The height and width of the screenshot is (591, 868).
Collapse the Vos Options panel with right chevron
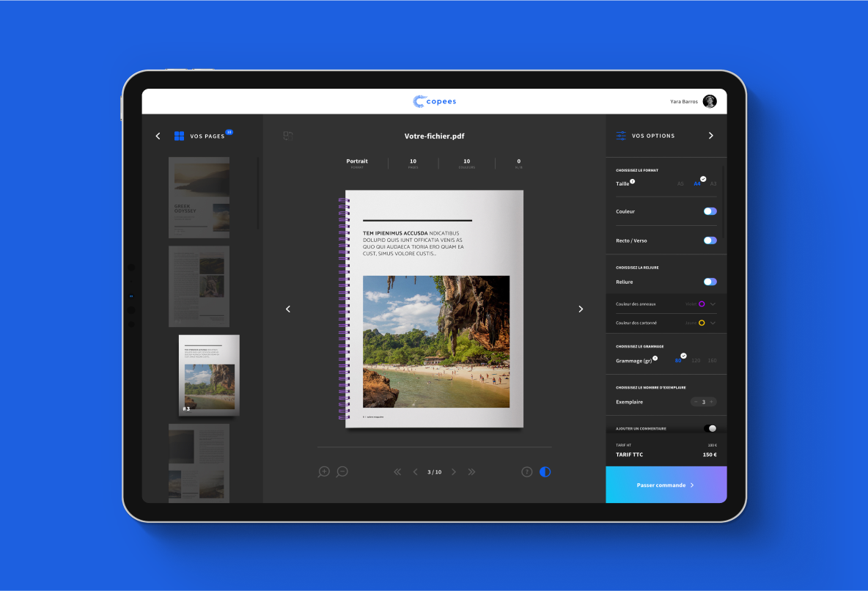[710, 136]
